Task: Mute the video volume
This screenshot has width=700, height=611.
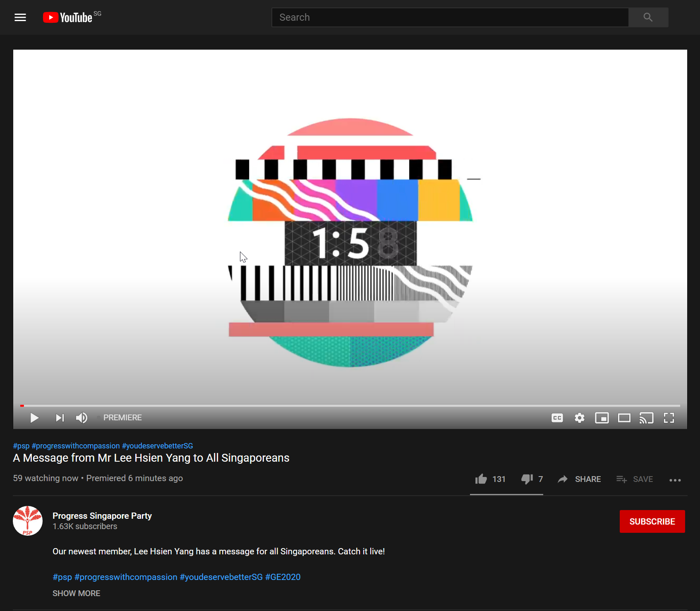Action: [82, 418]
